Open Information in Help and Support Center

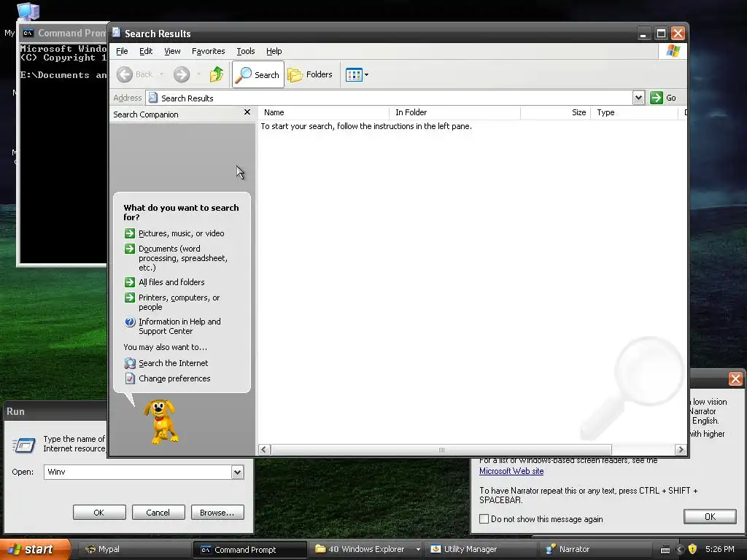179,326
